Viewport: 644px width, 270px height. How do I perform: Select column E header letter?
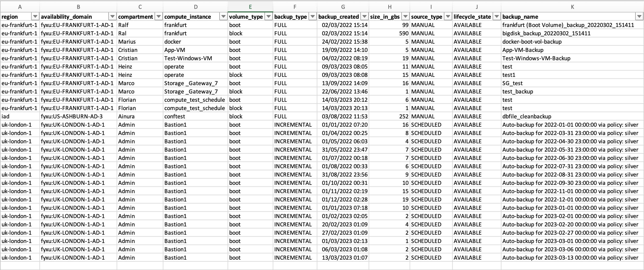[250, 7]
